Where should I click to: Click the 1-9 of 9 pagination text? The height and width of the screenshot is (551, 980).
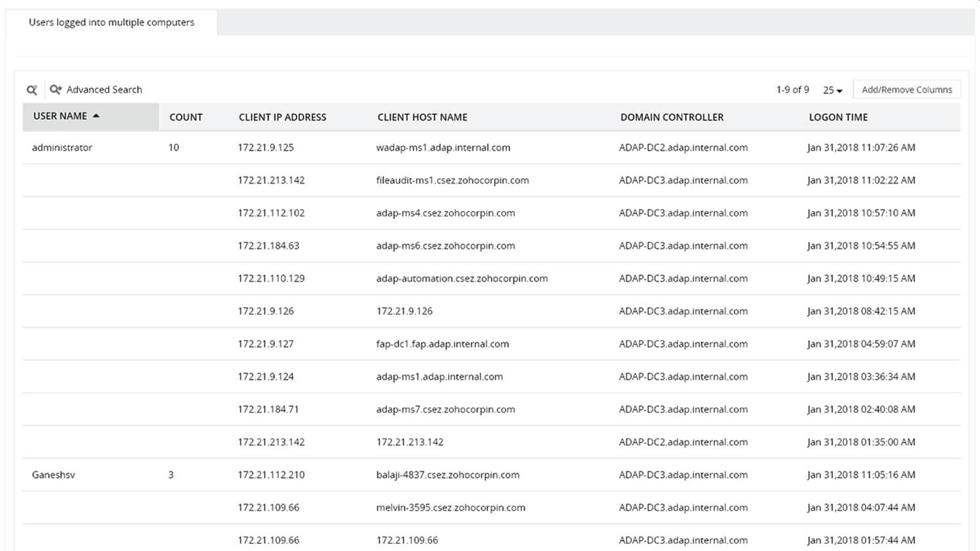click(x=792, y=90)
